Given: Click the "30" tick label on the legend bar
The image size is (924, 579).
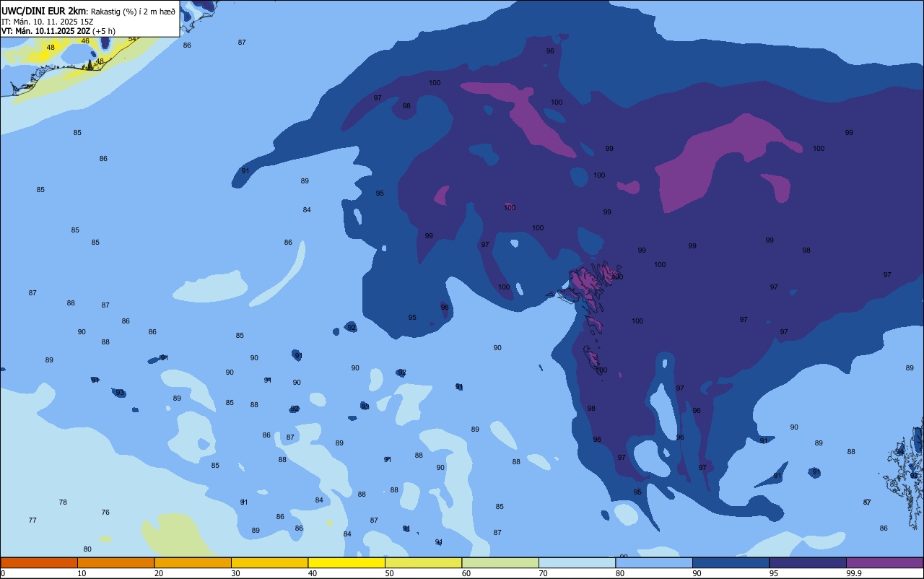Looking at the screenshot, I should point(235,573).
